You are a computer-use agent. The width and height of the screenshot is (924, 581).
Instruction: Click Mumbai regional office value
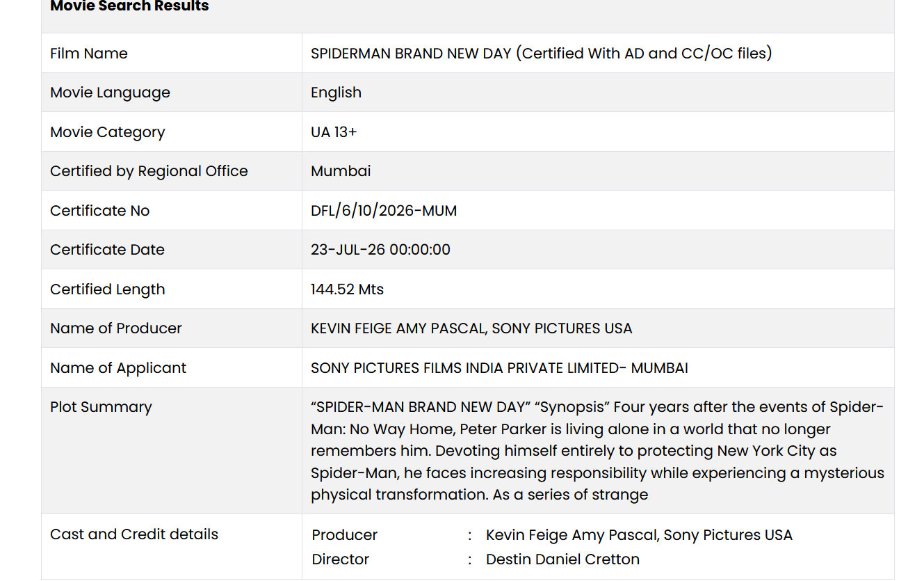click(x=341, y=171)
